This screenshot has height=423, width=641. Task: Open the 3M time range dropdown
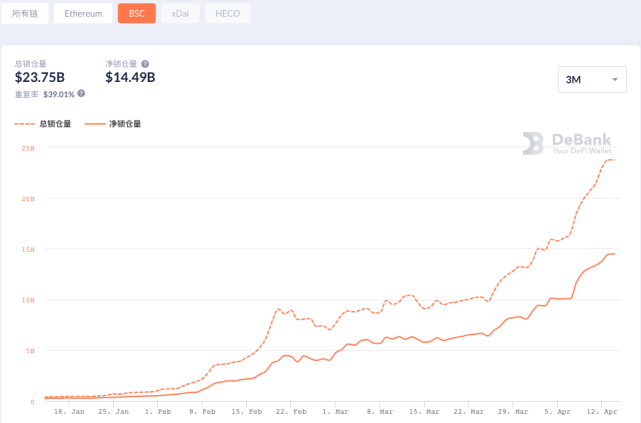pos(591,79)
